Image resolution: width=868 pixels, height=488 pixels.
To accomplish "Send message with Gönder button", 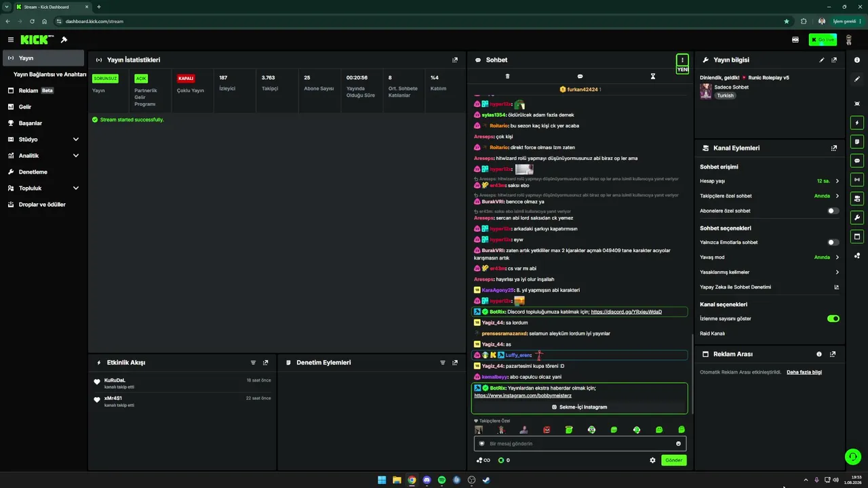I will click(673, 460).
